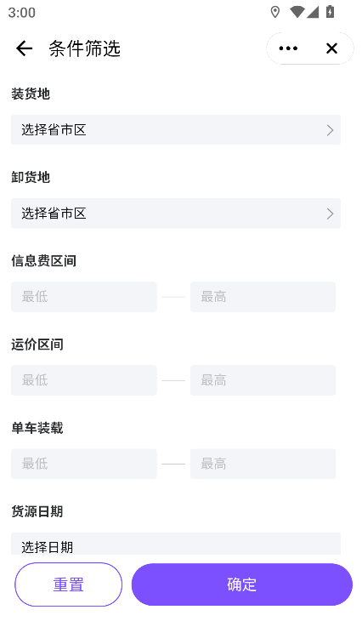362x644 pixels.
Task: Tap the cellular signal status icon
Action: (x=313, y=12)
